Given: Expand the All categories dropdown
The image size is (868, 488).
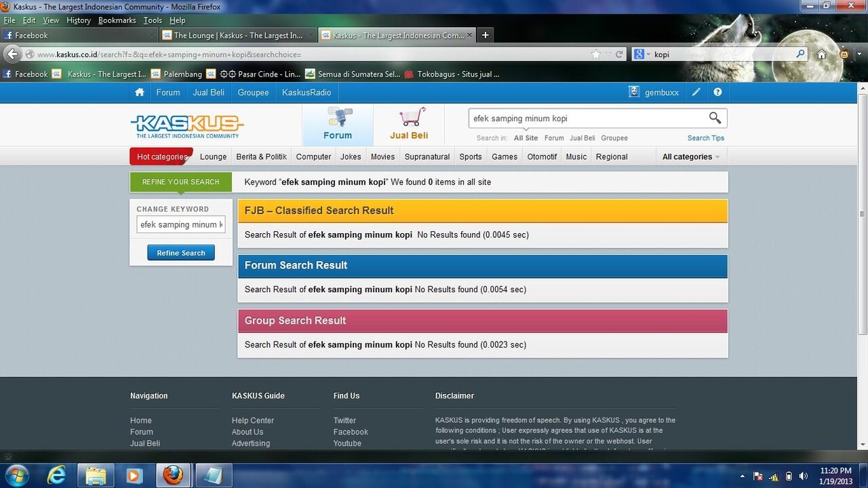Looking at the screenshot, I should [x=691, y=157].
